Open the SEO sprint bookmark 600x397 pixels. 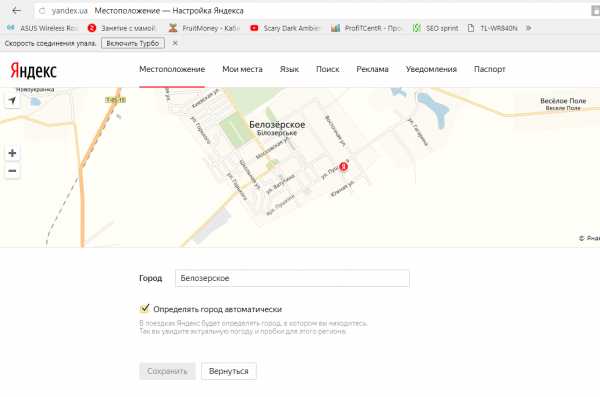click(x=435, y=28)
